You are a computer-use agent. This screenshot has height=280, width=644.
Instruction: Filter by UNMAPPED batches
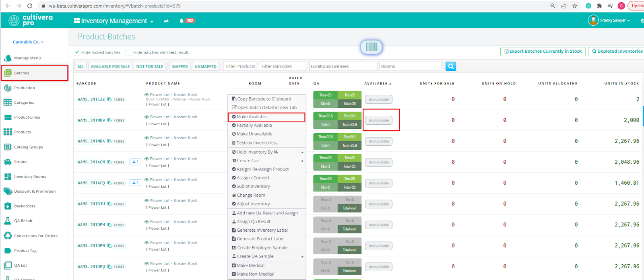pos(206,66)
